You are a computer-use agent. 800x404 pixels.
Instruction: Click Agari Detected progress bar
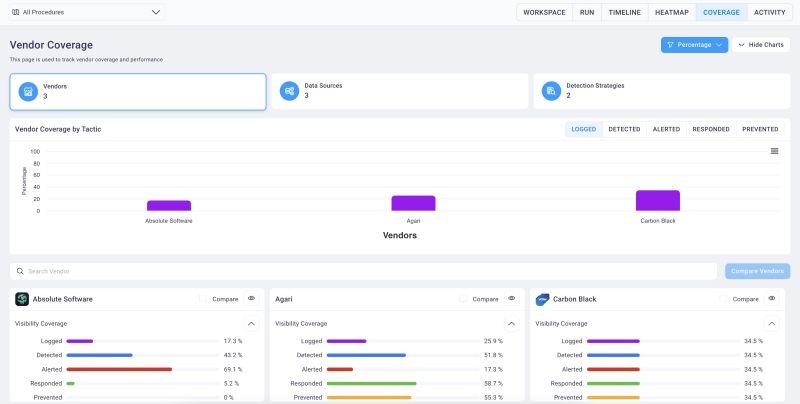[403, 355]
